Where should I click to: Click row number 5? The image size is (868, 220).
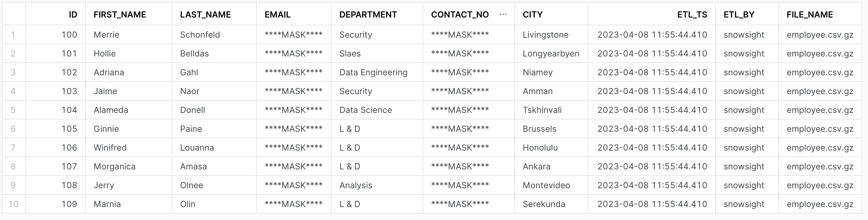click(13, 110)
